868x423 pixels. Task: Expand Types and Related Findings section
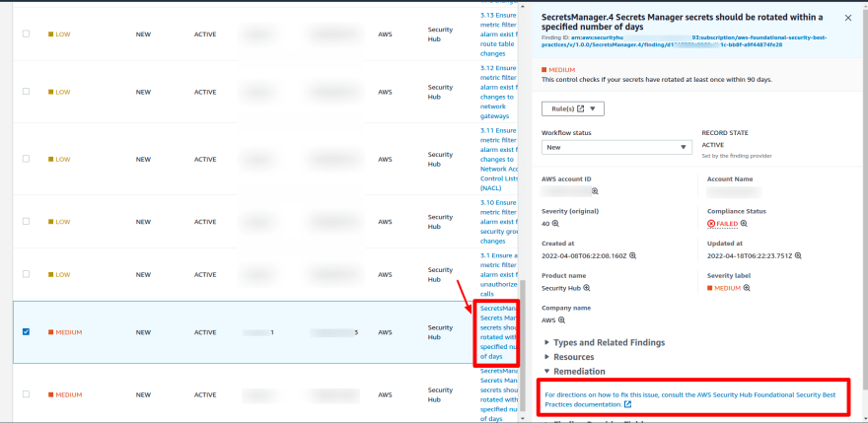pyautogui.click(x=605, y=343)
